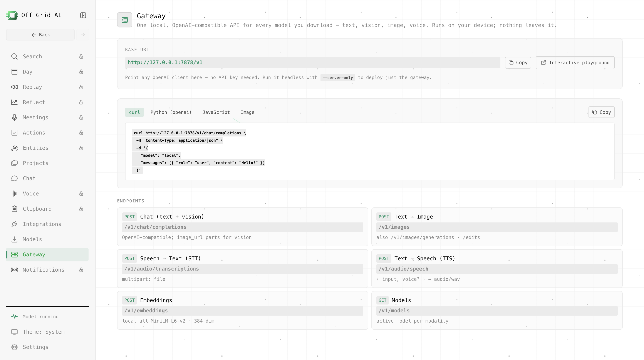Open the Voice waveform section
The width and height of the screenshot is (644, 360).
tap(47, 194)
